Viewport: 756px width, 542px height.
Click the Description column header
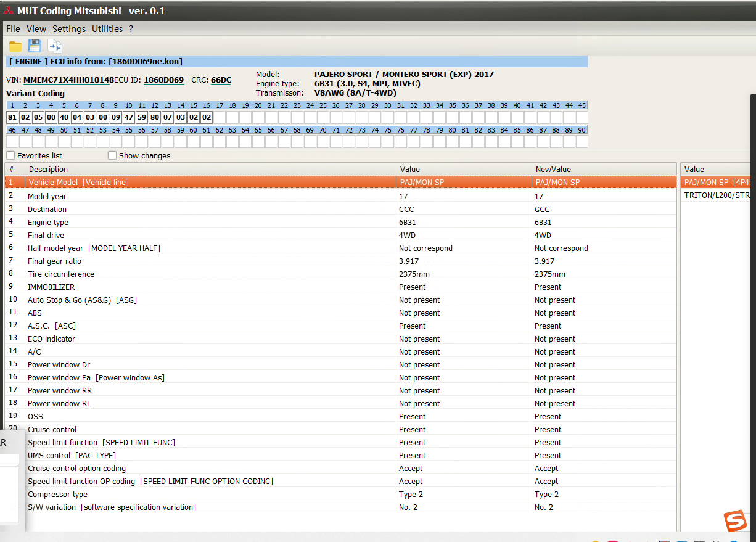210,170
